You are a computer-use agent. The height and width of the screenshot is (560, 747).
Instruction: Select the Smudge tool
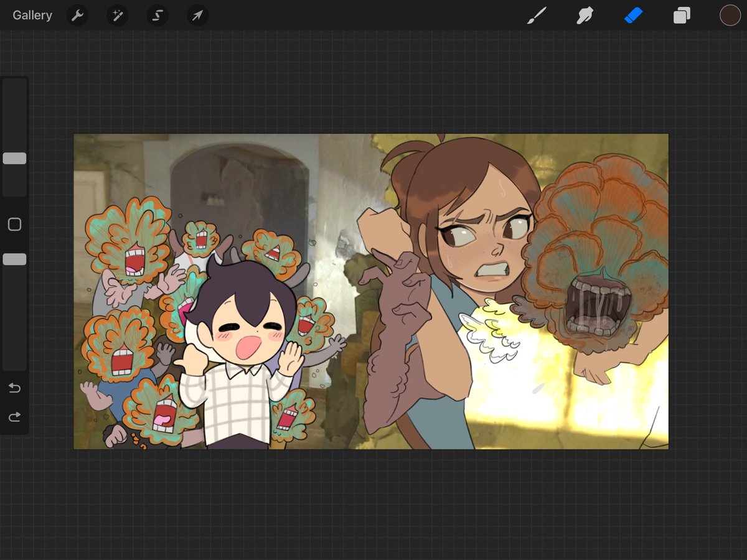tap(585, 16)
